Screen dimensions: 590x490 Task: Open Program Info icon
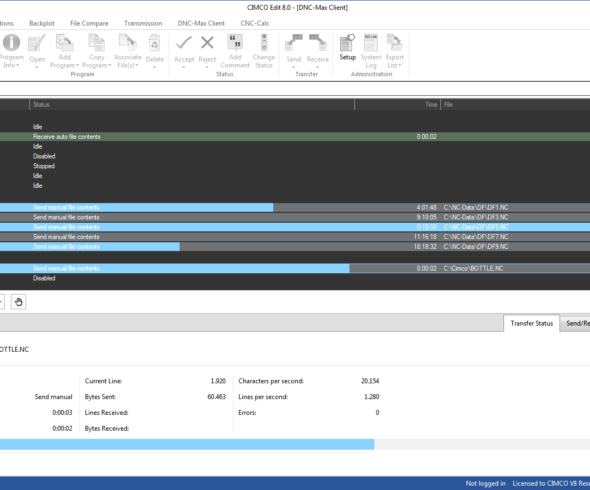(x=11, y=42)
